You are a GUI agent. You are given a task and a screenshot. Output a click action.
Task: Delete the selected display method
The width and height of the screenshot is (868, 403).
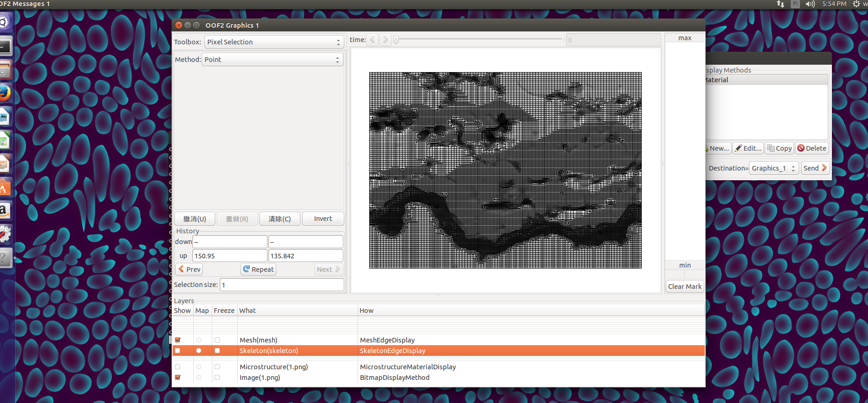pyautogui.click(x=812, y=148)
